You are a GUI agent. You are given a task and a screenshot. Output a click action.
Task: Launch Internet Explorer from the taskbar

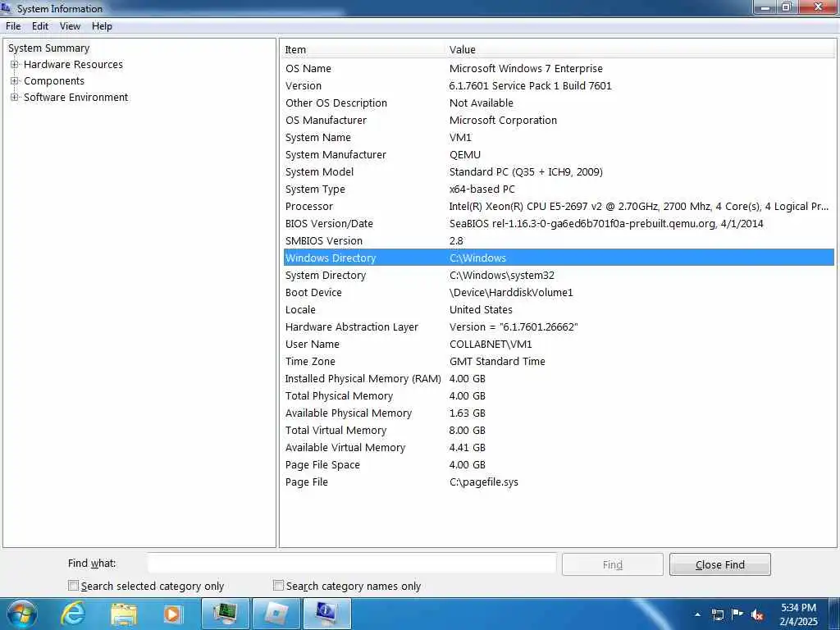(73, 614)
